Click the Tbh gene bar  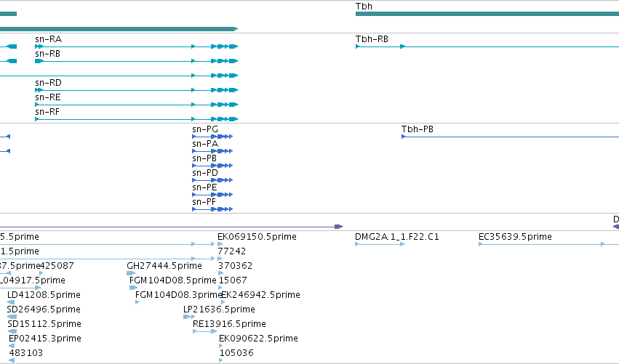click(x=487, y=15)
